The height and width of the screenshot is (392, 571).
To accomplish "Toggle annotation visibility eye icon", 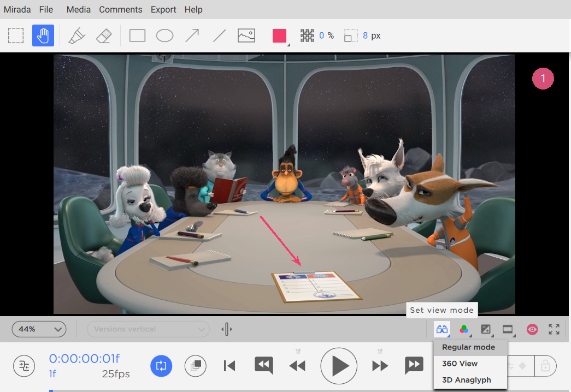I will pos(532,329).
